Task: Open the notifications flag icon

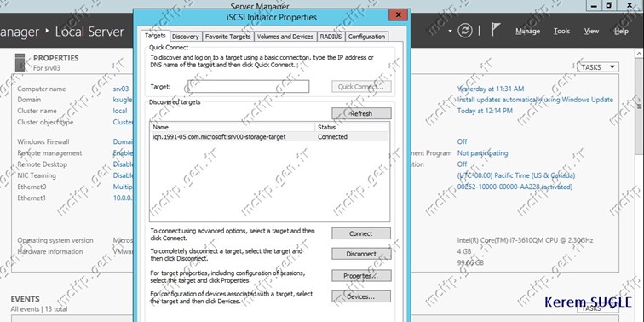Action: 496,30
